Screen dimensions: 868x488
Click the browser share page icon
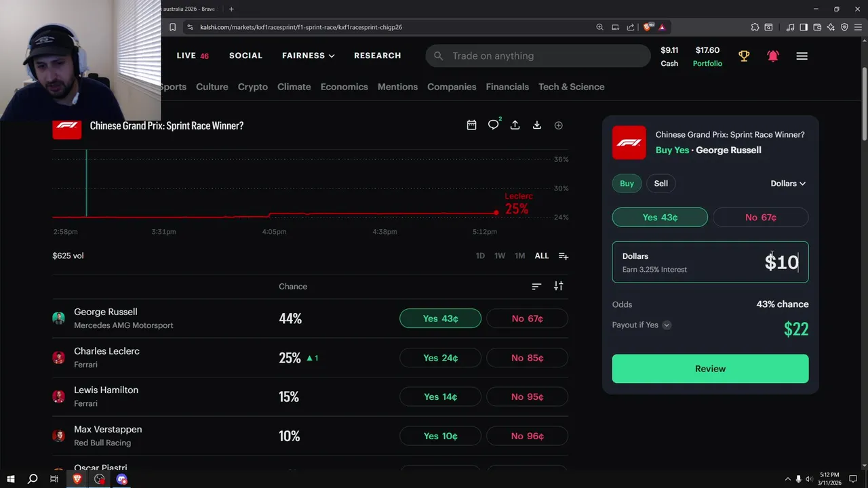(631, 27)
